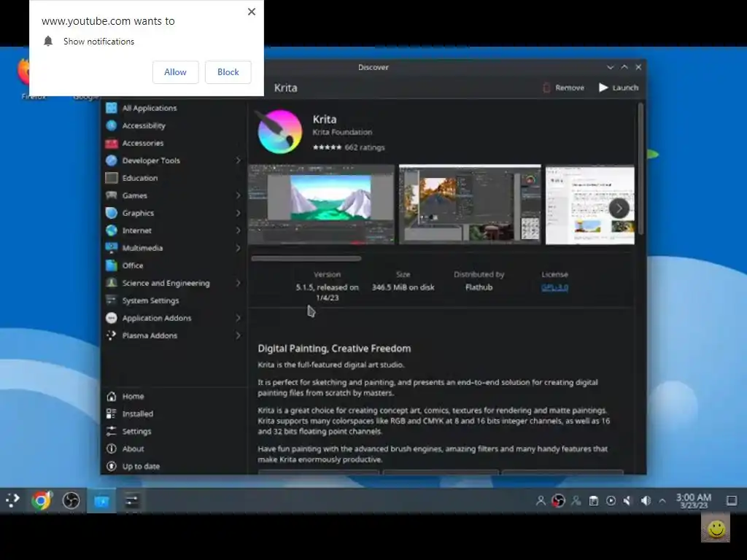Select the Graphics category icon

pyautogui.click(x=112, y=213)
